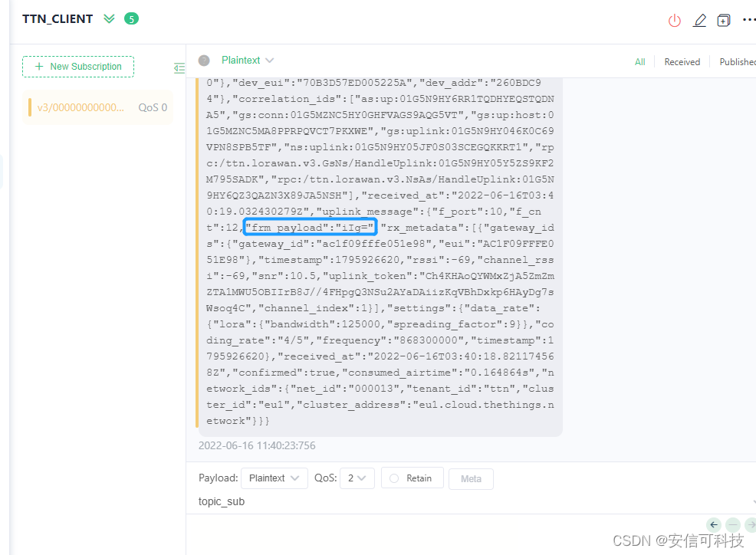The width and height of the screenshot is (756, 555).
Task: Expand the double chevron next to TTN_CLIENT
Action: click(110, 19)
